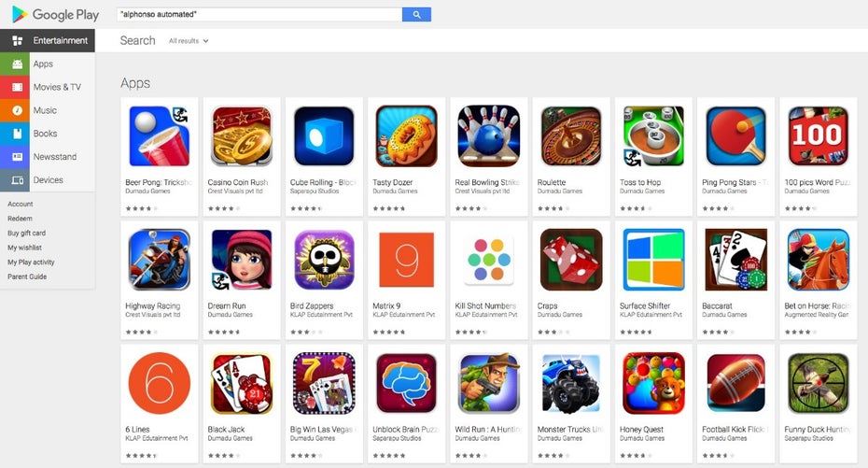Screen dimensions: 868x468
Task: Click the Google Play logo
Action: point(55,14)
